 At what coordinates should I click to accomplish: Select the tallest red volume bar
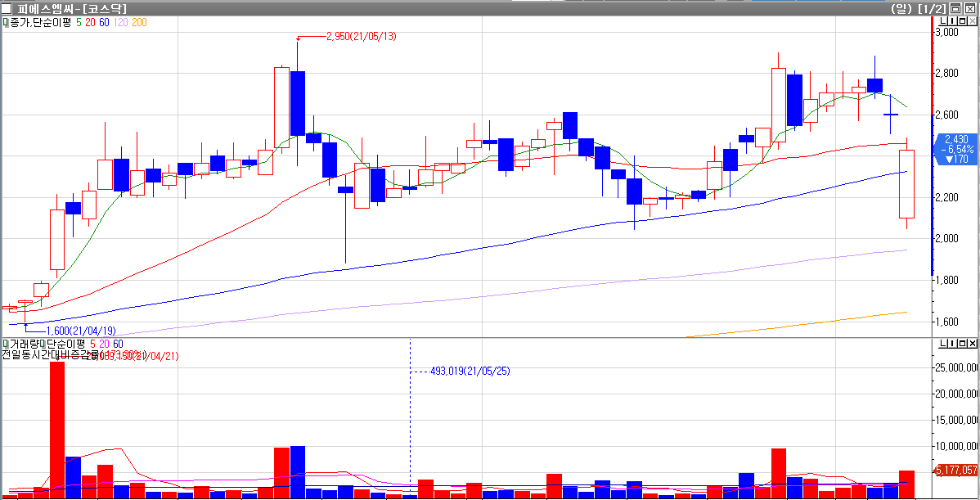(x=57, y=430)
